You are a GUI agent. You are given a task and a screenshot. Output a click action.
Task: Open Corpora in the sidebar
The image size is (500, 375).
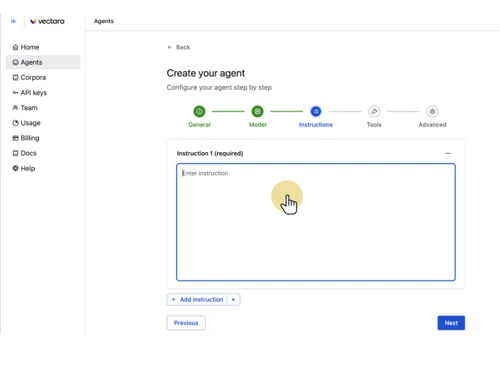[x=43, y=77]
